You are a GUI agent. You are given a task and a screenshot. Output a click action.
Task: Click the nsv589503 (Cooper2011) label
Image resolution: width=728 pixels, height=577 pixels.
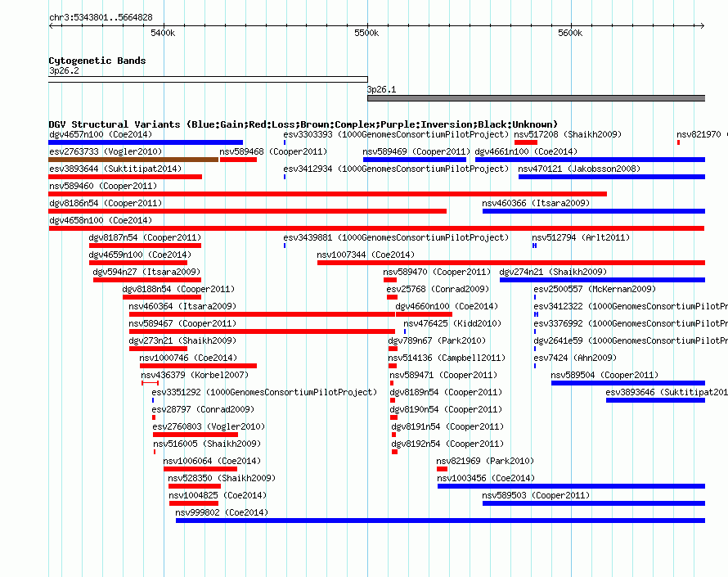(536, 496)
